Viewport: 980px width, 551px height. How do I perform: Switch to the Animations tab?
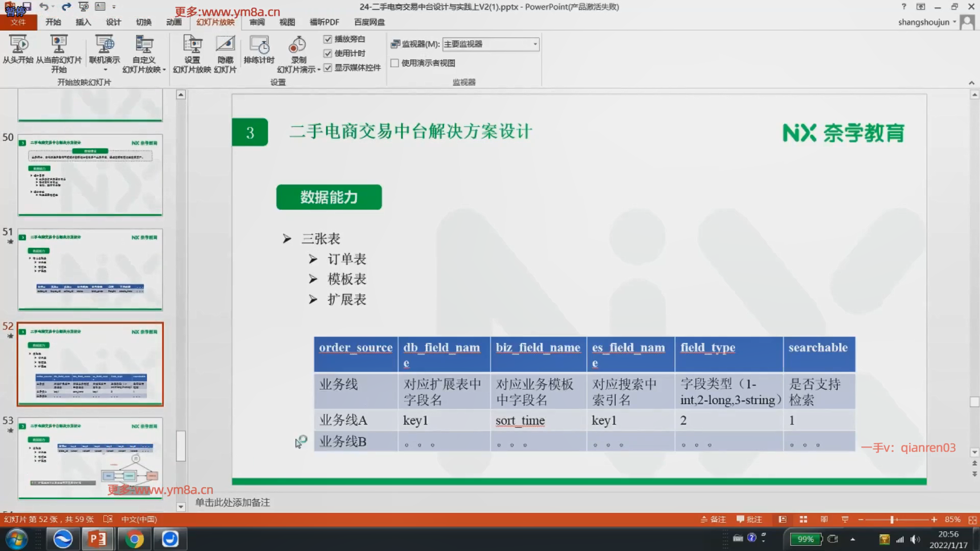(x=174, y=22)
